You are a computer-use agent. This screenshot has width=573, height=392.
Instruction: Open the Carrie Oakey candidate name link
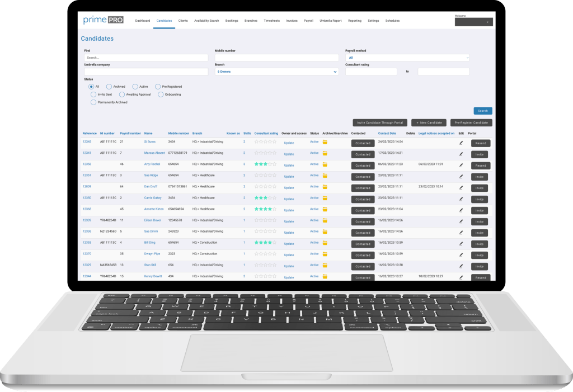153,198
